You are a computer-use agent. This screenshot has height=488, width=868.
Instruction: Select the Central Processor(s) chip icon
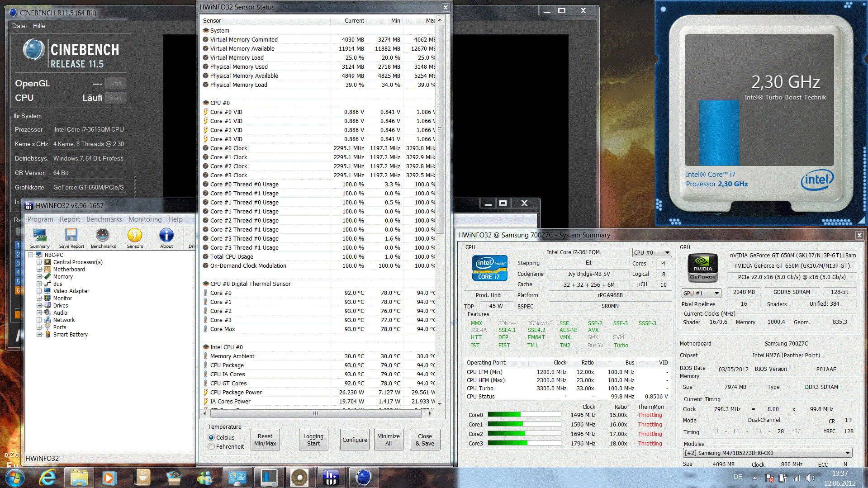[x=47, y=262]
